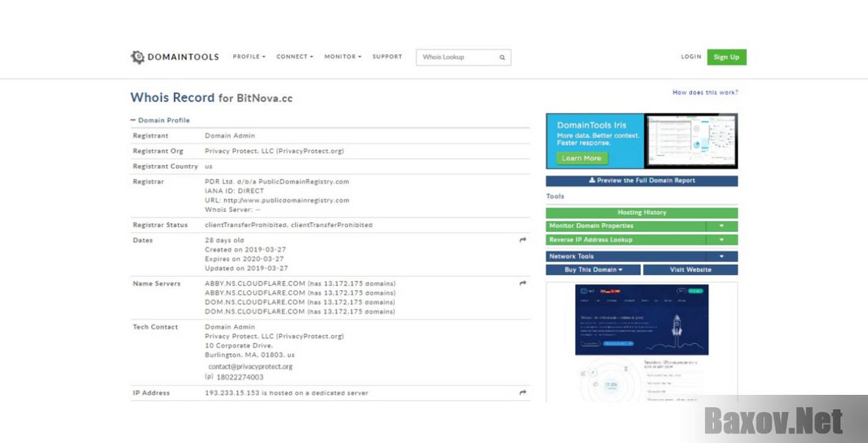Click Monitor Domain Properties button
The image size is (868, 443).
point(626,226)
